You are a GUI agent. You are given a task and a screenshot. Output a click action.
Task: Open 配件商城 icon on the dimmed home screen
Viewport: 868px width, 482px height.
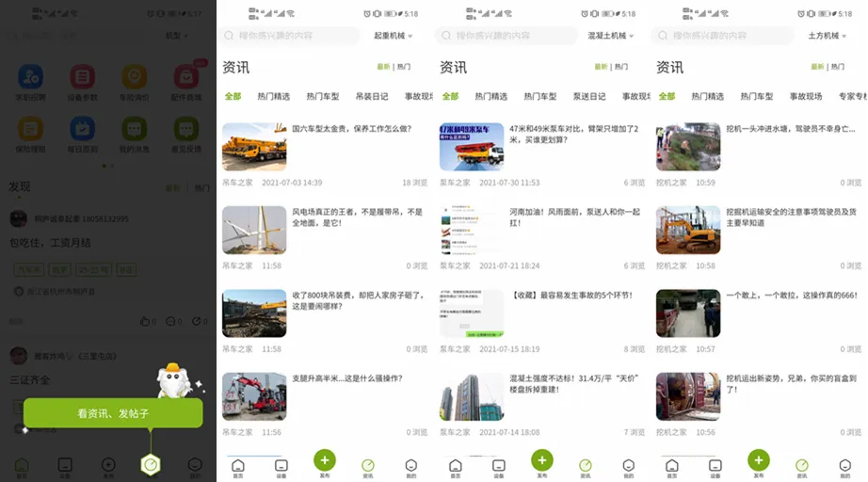click(186, 77)
